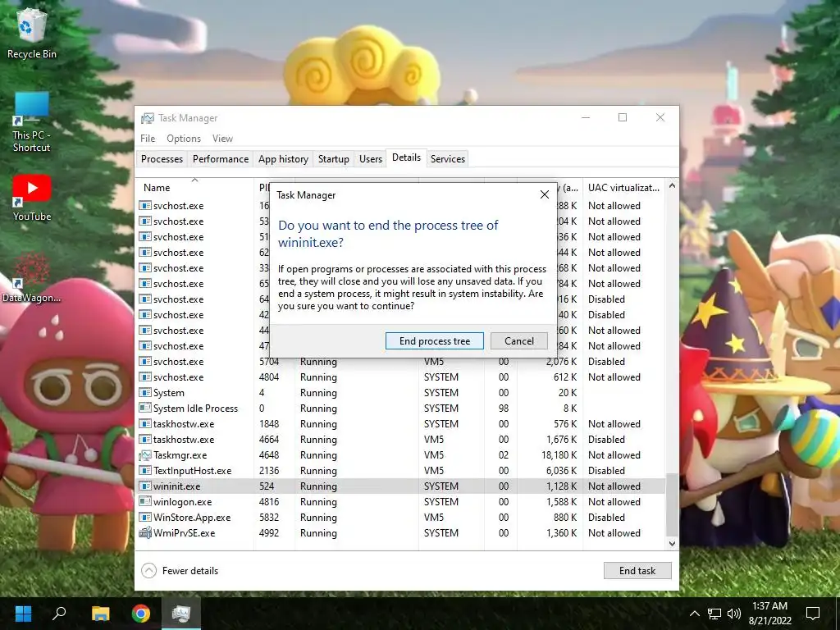This screenshot has height=630, width=840.
Task: Click CPU value 98 for Idle Process
Action: coord(504,409)
